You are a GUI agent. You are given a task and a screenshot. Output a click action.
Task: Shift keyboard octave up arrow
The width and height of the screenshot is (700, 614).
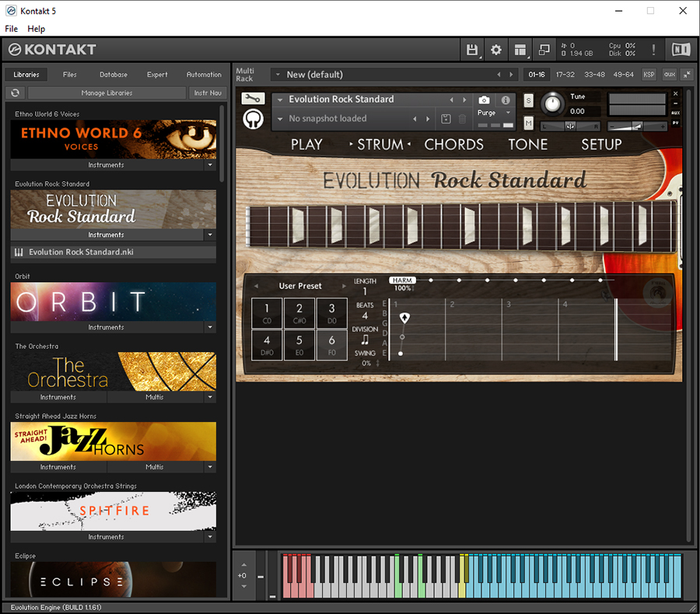(x=243, y=565)
